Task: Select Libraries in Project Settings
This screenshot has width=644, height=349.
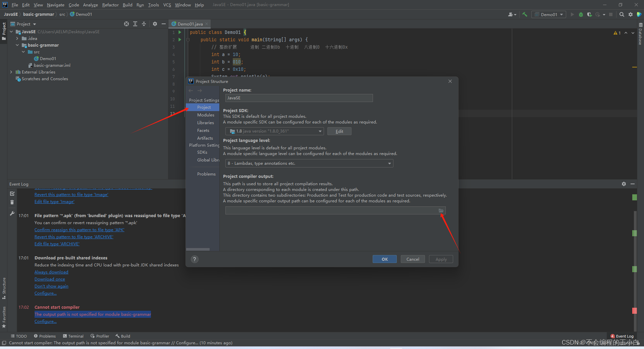Action: [x=205, y=122]
